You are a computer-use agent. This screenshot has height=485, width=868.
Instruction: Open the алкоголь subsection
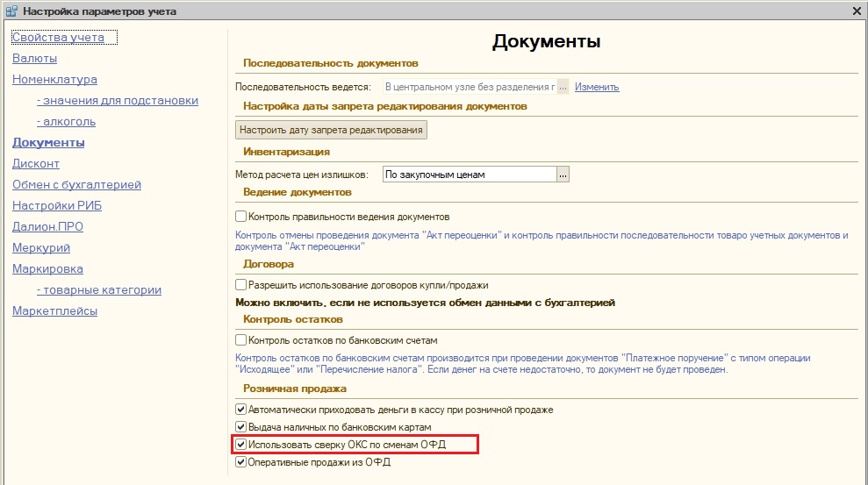click(67, 121)
